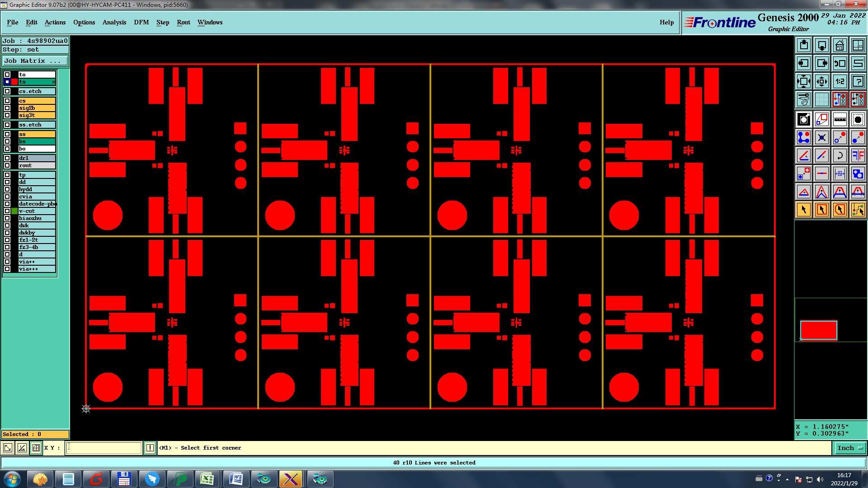
Task: Click the delete X tool icon
Action: (822, 137)
